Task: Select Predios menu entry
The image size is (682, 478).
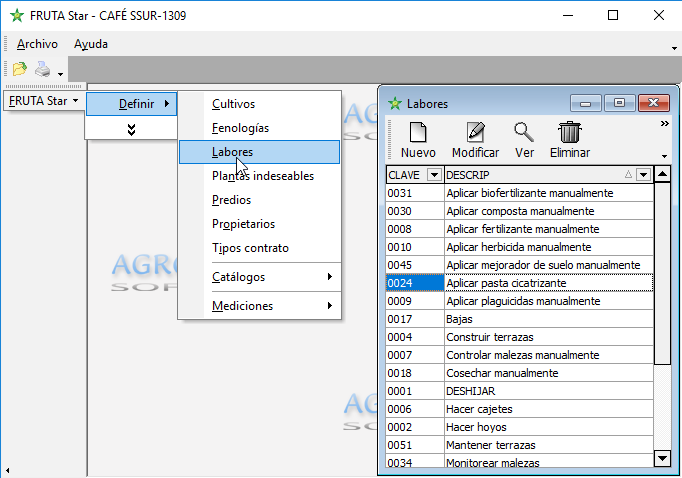Action: click(x=260, y=200)
